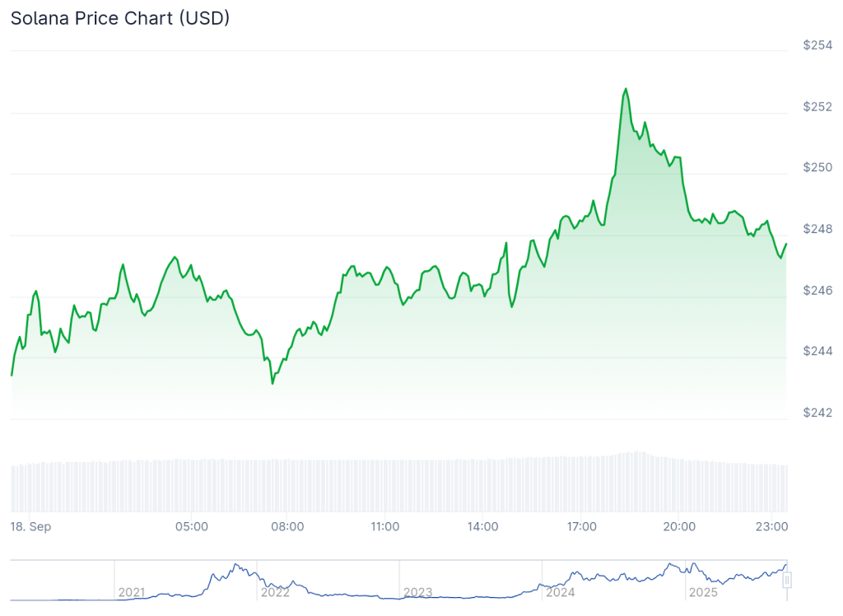Image resolution: width=843 pixels, height=616 pixels.
Task: Click the 2022 label in the navigator
Action: point(275,592)
